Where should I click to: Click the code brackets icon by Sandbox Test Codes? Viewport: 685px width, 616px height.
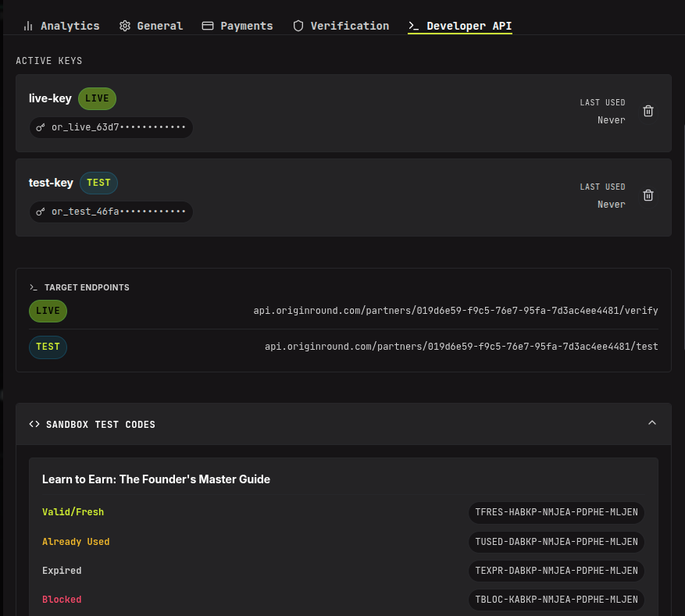coord(34,425)
